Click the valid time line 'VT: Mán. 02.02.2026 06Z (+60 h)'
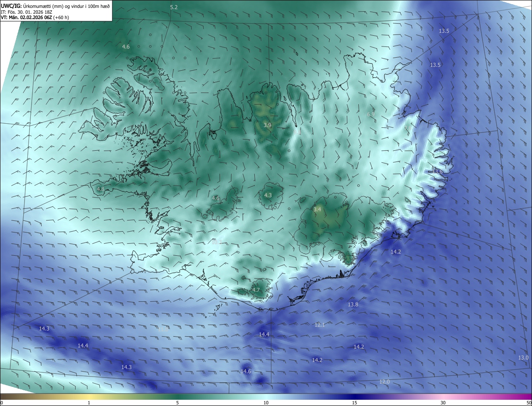This screenshot has width=532, height=406. point(35,17)
